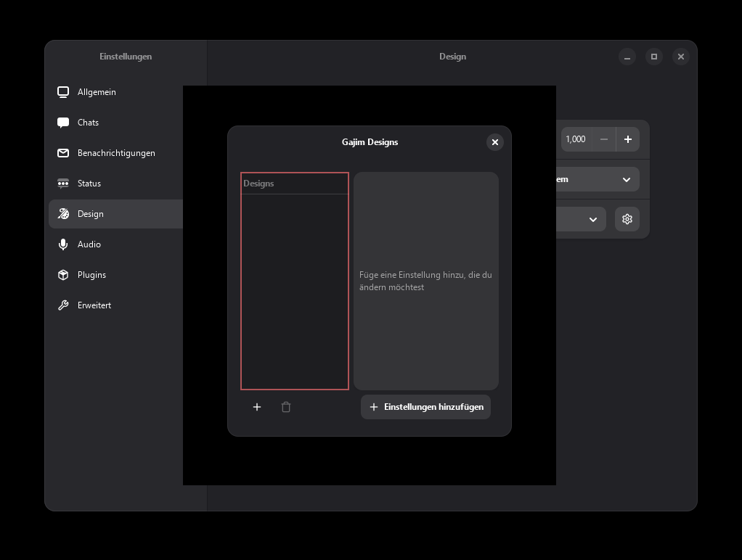Add a new design with the plus icon
This screenshot has height=560, width=742.
pyautogui.click(x=256, y=407)
